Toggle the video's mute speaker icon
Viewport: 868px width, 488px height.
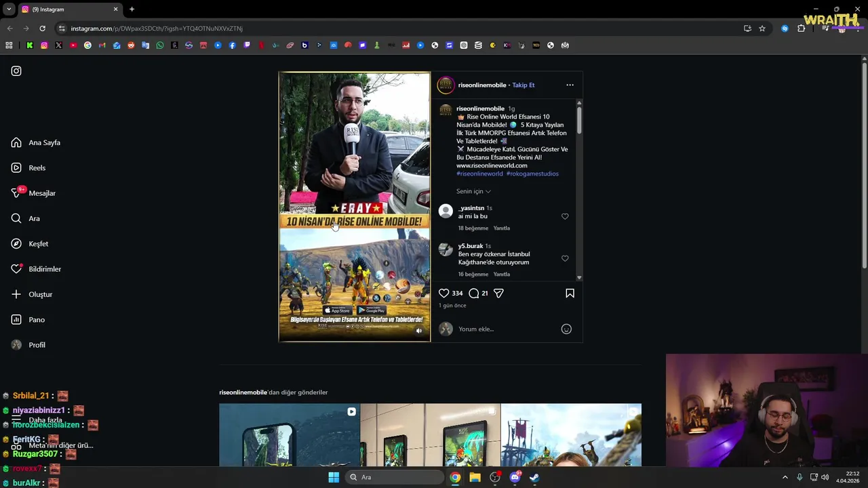tap(418, 331)
